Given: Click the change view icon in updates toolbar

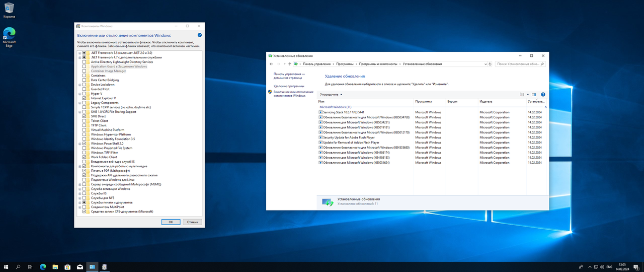Looking at the screenshot, I should (x=522, y=94).
